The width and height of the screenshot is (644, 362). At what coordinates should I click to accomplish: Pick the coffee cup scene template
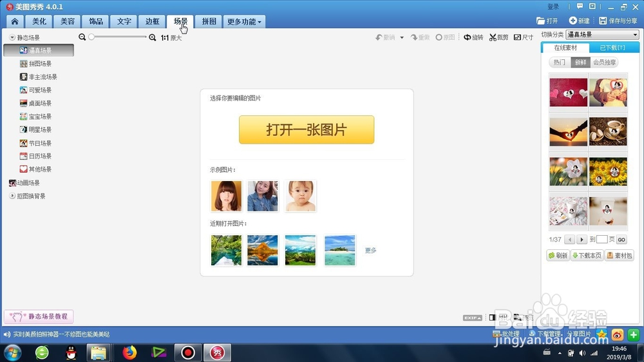(609, 132)
